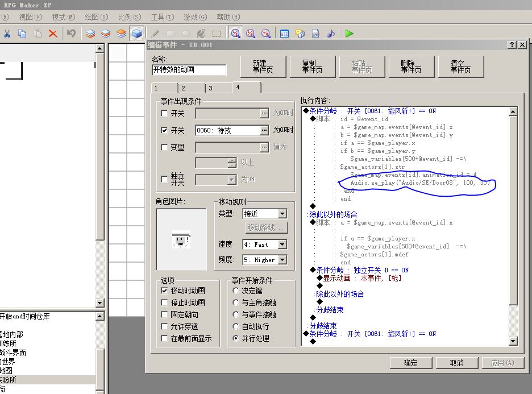Viewport: 532px width, 394px height.
Task: Check the 在最前面显示 option
Action: tap(165, 338)
